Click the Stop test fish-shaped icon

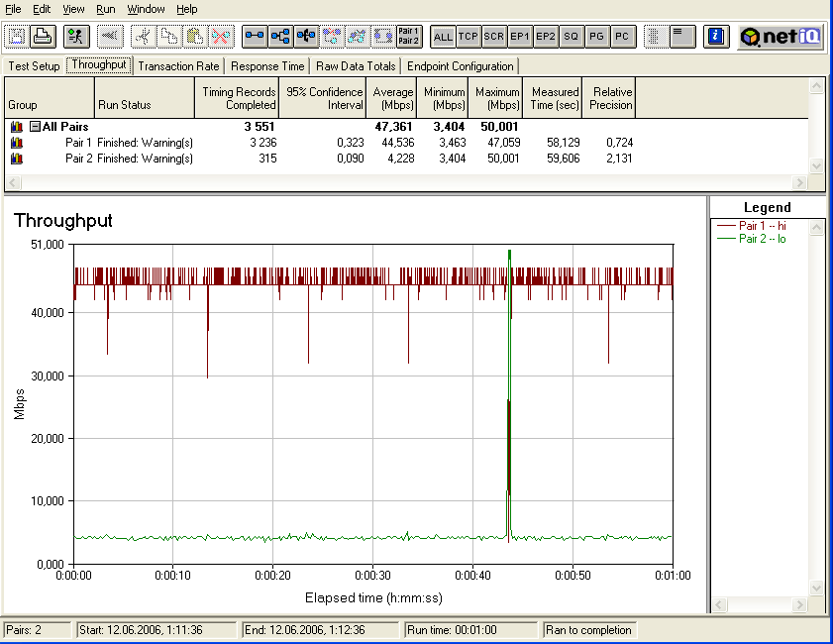click(111, 36)
